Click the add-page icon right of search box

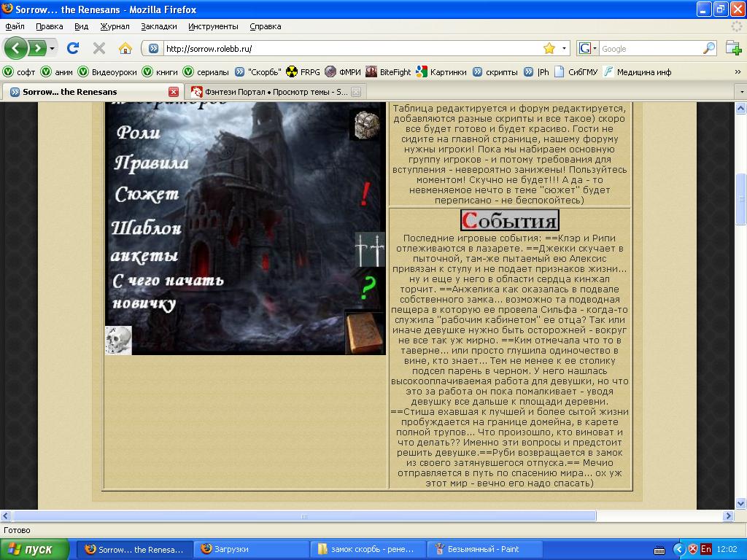(734, 48)
